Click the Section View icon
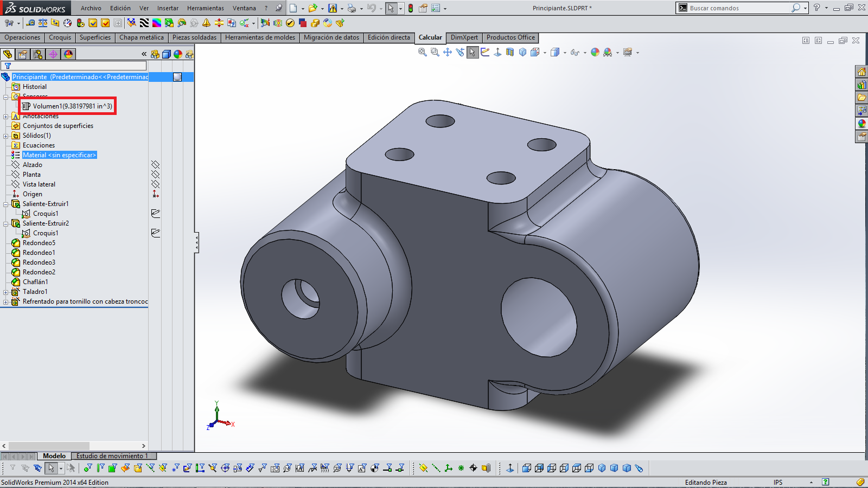Image resolution: width=868 pixels, height=488 pixels. pos(510,52)
